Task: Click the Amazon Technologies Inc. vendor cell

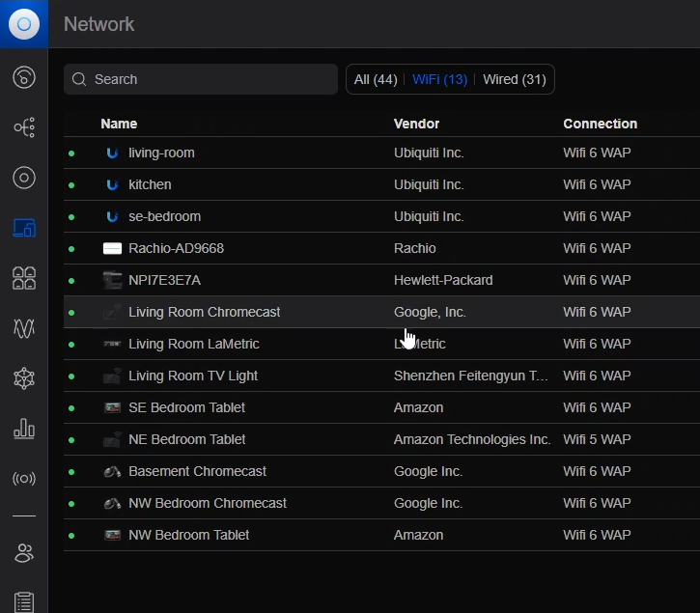Action: pyautogui.click(x=472, y=439)
